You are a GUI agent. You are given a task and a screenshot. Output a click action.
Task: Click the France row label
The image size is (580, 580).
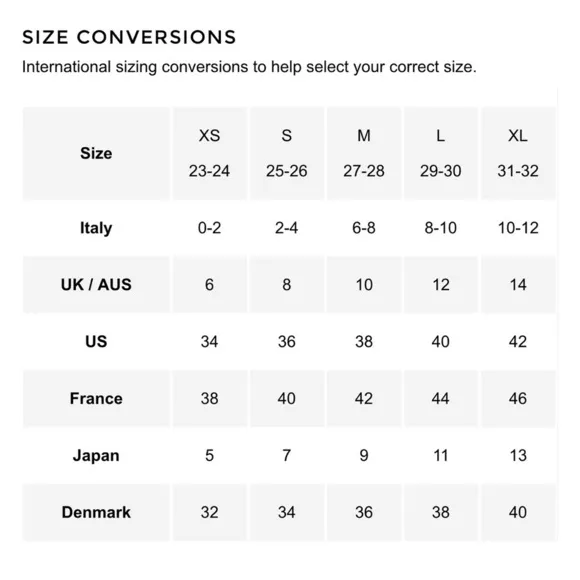pos(96,398)
